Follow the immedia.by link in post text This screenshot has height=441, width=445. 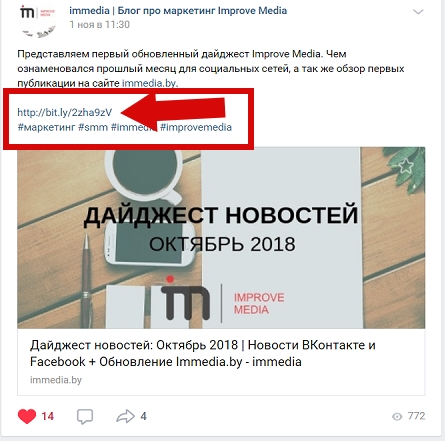click(x=149, y=83)
